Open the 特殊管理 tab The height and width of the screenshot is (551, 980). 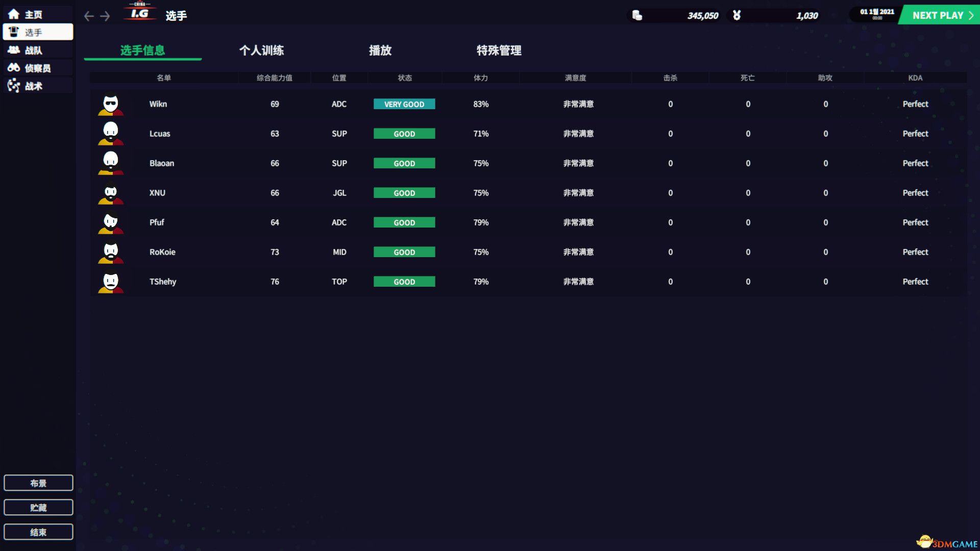pos(499,51)
